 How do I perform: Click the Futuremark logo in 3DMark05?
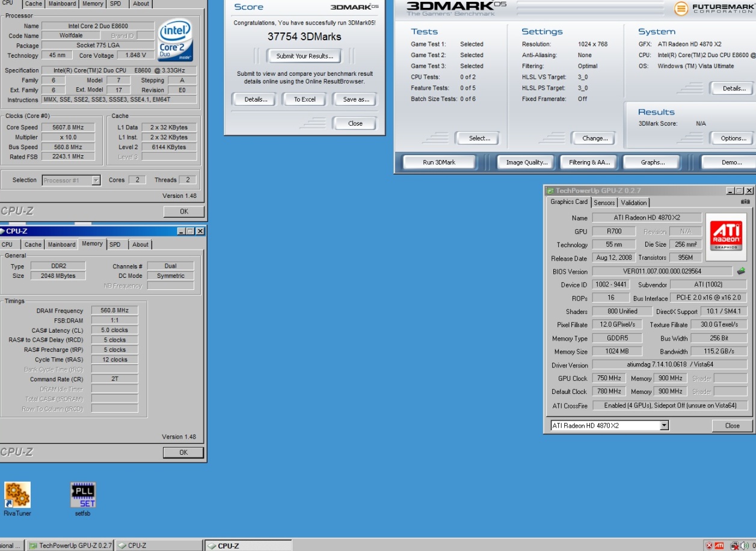point(714,8)
